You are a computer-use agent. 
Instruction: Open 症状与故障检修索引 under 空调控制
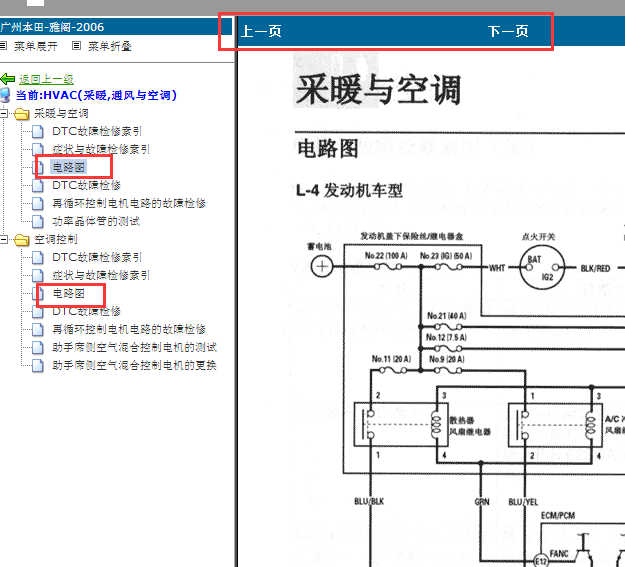101,276
